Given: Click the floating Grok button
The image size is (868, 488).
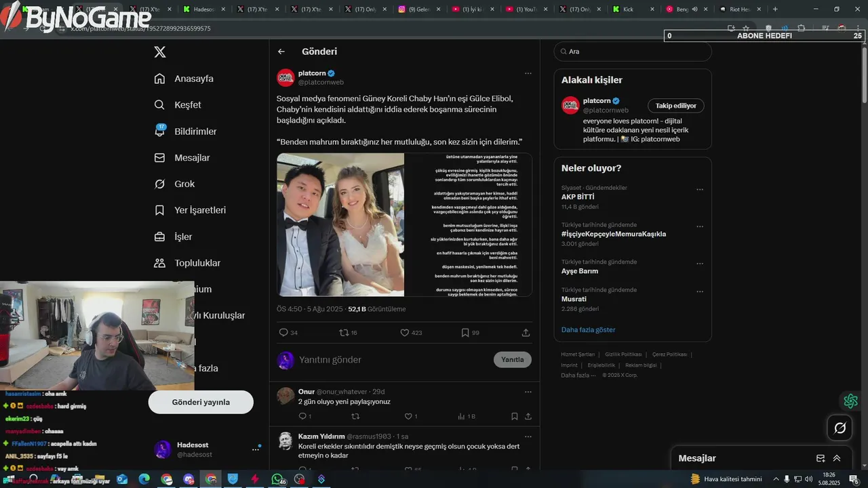Looking at the screenshot, I should click(840, 428).
